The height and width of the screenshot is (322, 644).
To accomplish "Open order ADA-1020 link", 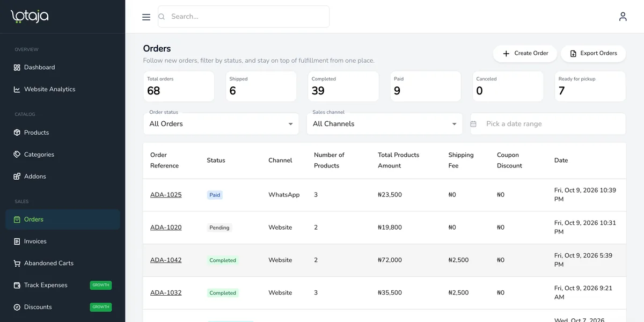I will coord(166,228).
